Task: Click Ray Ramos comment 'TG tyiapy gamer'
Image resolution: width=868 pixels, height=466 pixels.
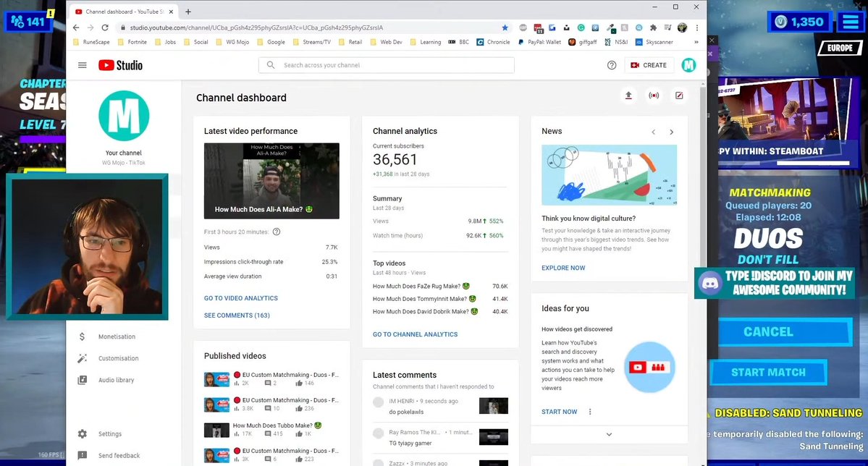Action: point(410,444)
